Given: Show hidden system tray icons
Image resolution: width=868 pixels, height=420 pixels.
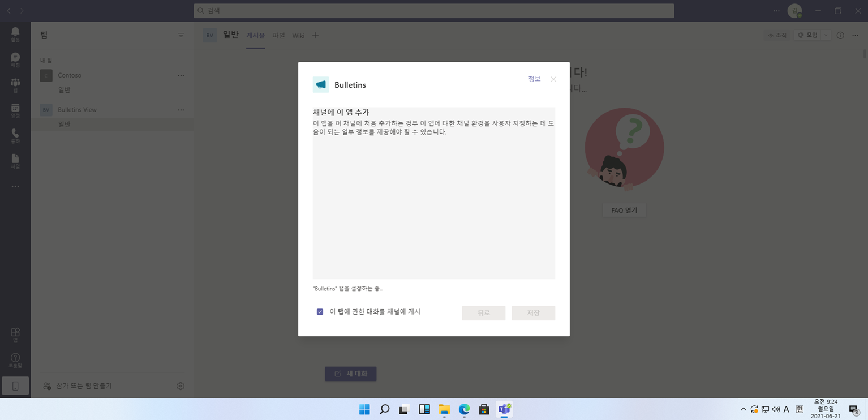Looking at the screenshot, I should pyautogui.click(x=744, y=409).
